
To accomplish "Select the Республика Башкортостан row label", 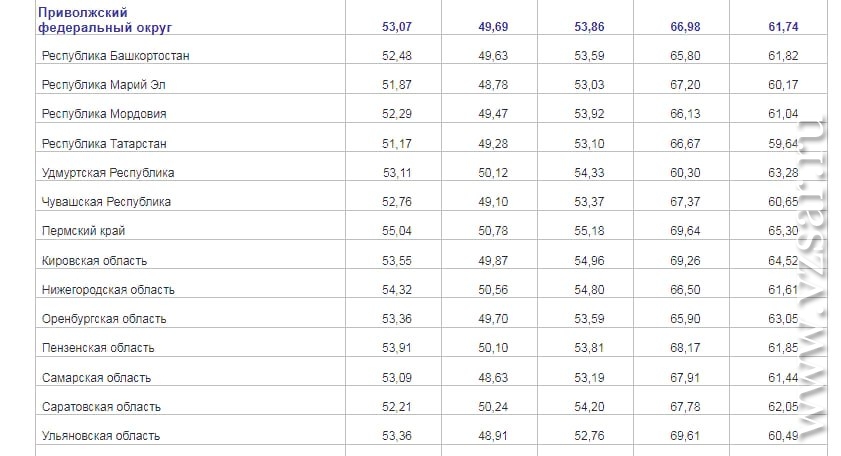I will point(115,56).
